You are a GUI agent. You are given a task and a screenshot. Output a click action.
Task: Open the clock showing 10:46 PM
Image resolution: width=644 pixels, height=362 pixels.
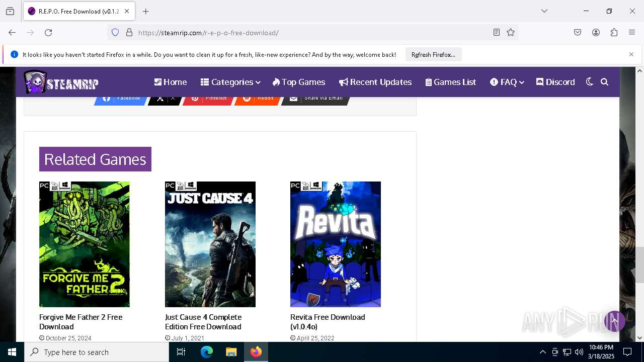pyautogui.click(x=601, y=352)
